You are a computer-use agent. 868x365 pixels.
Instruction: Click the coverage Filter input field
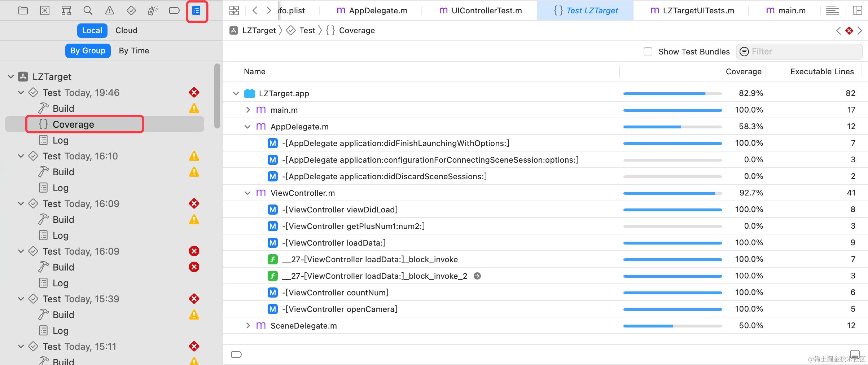799,52
